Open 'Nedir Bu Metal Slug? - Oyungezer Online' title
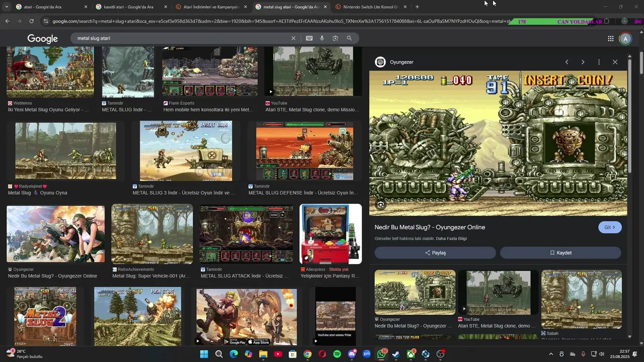 click(430, 227)
